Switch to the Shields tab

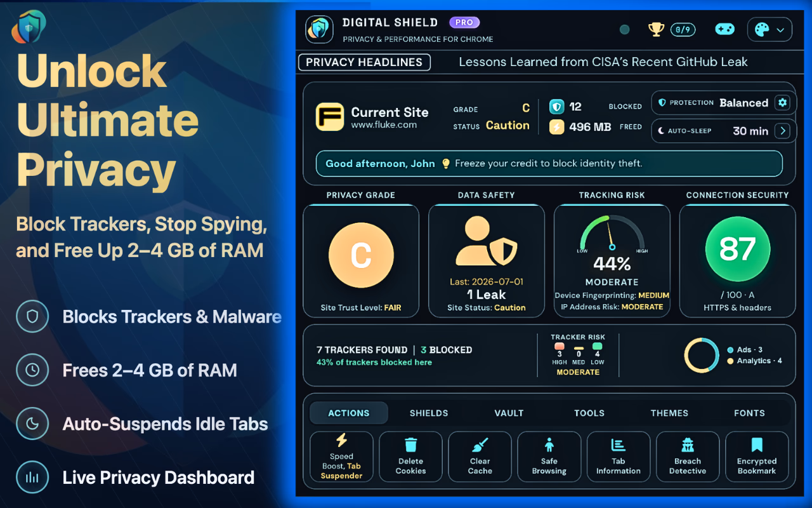click(x=429, y=413)
